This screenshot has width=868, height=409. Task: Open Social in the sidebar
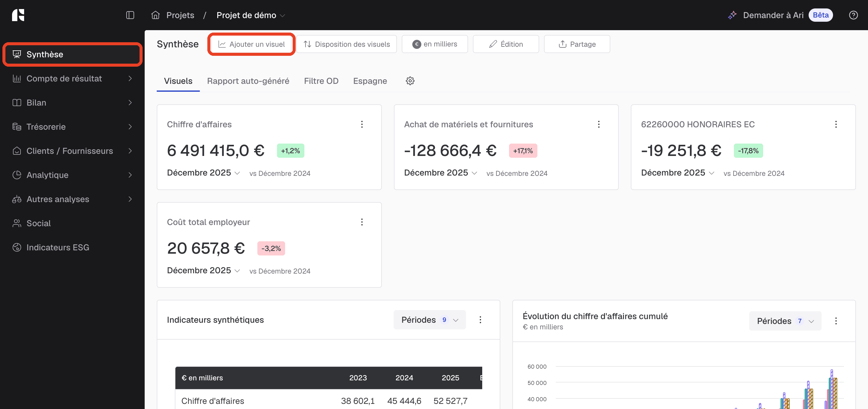72,223
